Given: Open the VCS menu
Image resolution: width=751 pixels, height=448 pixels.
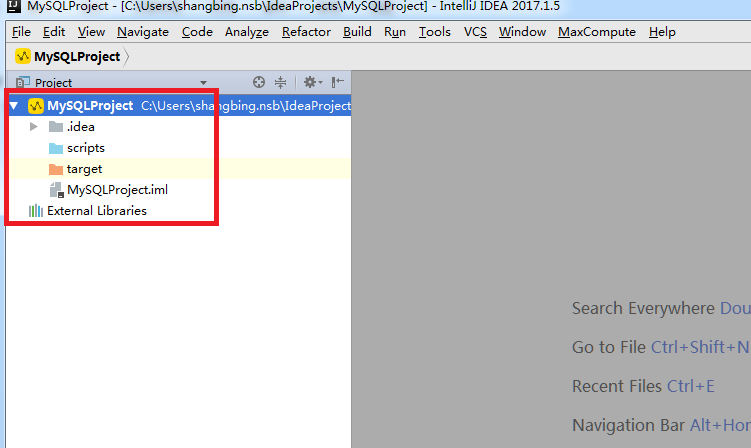Looking at the screenshot, I should 475,32.
